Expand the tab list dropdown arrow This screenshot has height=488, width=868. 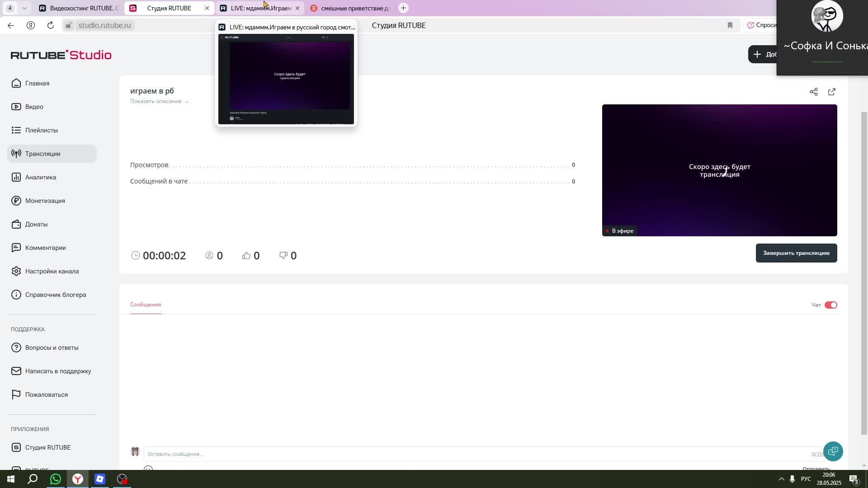point(24,8)
